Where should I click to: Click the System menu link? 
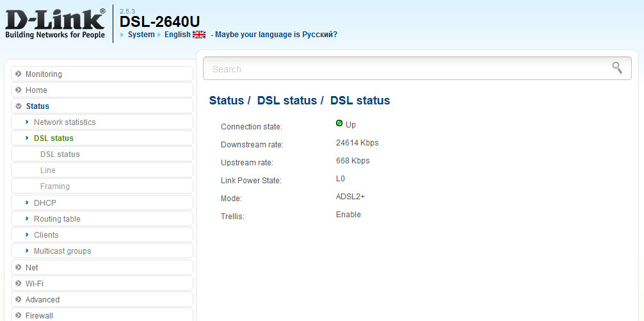pyautogui.click(x=141, y=35)
